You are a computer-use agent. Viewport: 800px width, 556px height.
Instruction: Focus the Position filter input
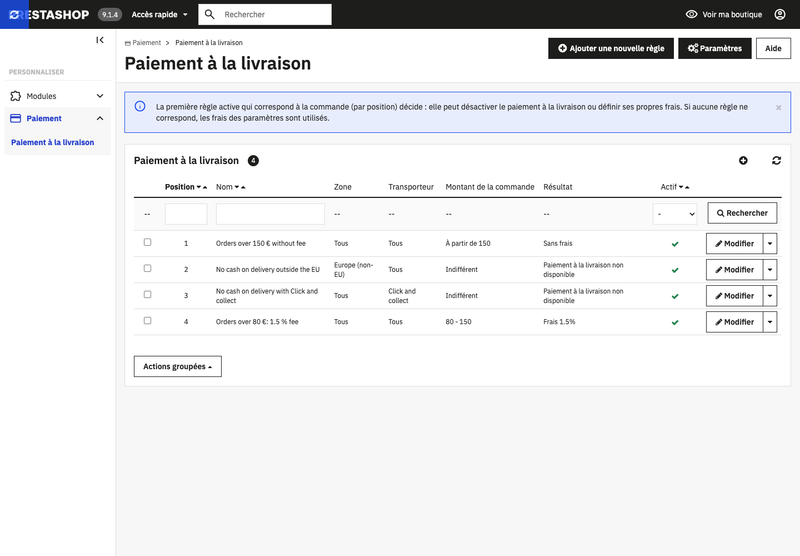coord(186,214)
